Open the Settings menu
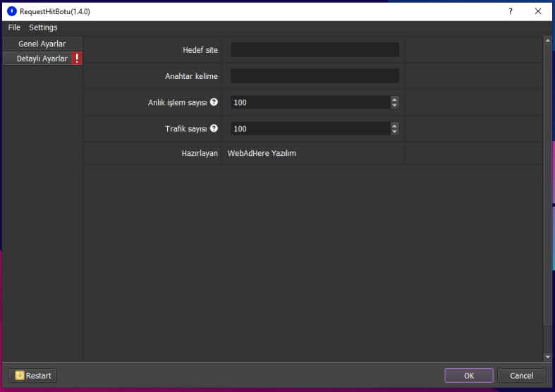 43,27
